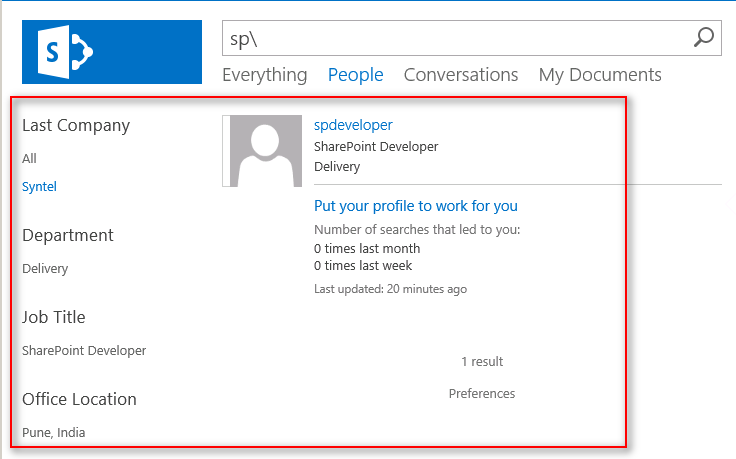Filter results by Syntel company
The height and width of the screenshot is (459, 736).
[39, 187]
